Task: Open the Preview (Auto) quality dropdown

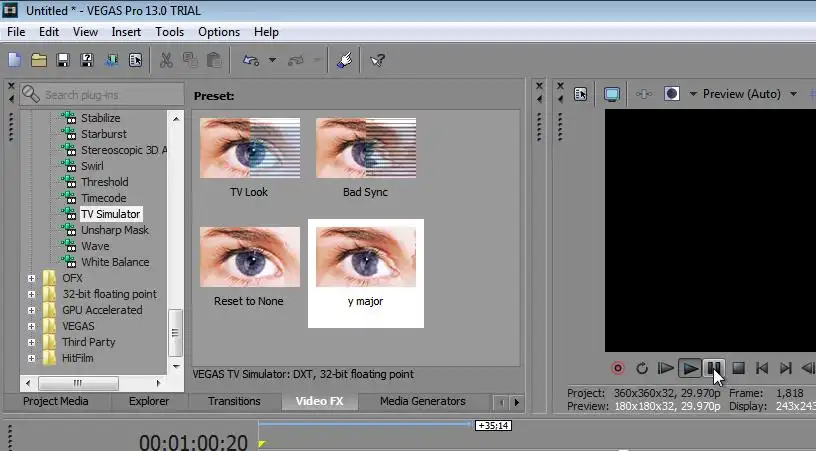Action: click(794, 94)
